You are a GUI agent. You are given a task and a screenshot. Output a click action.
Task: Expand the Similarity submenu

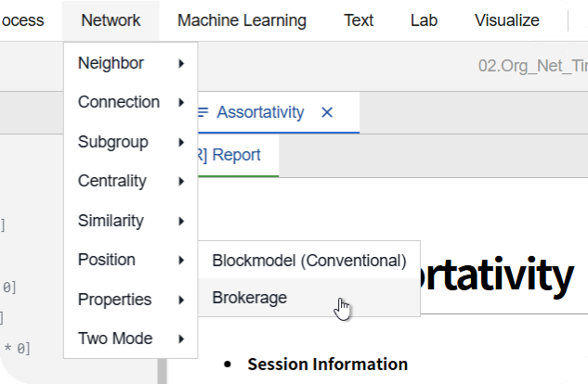(x=131, y=221)
